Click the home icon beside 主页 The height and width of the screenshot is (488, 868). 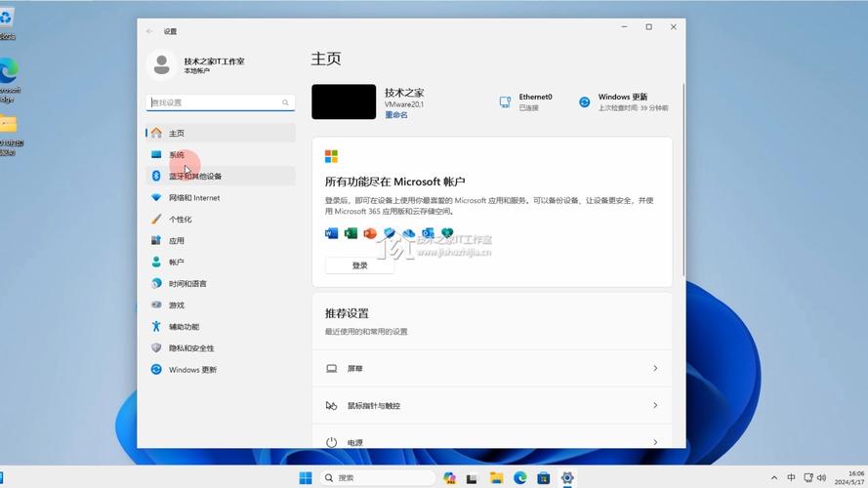coord(156,133)
